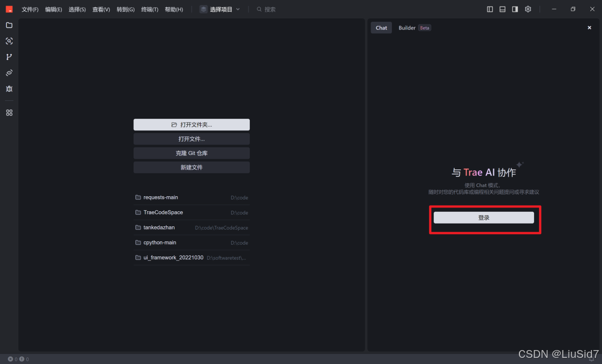Switch to the Chat tab
The height and width of the screenshot is (364, 602).
[x=381, y=28]
